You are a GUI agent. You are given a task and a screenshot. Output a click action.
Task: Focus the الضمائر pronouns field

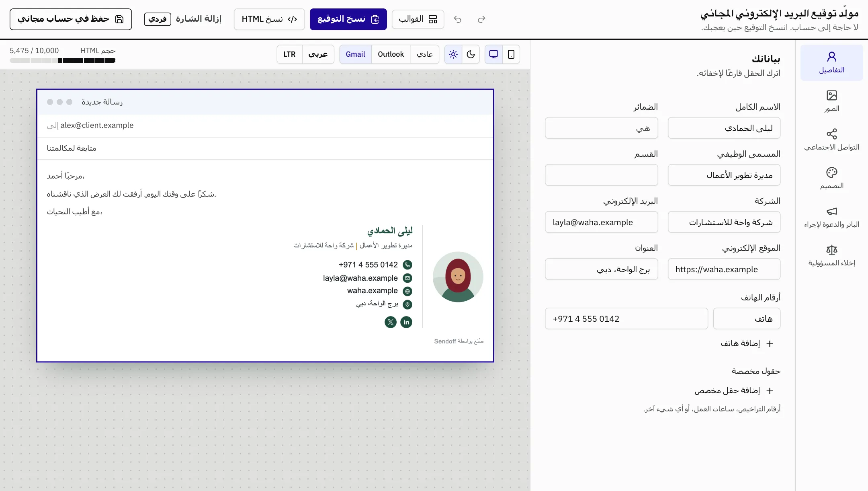601,128
